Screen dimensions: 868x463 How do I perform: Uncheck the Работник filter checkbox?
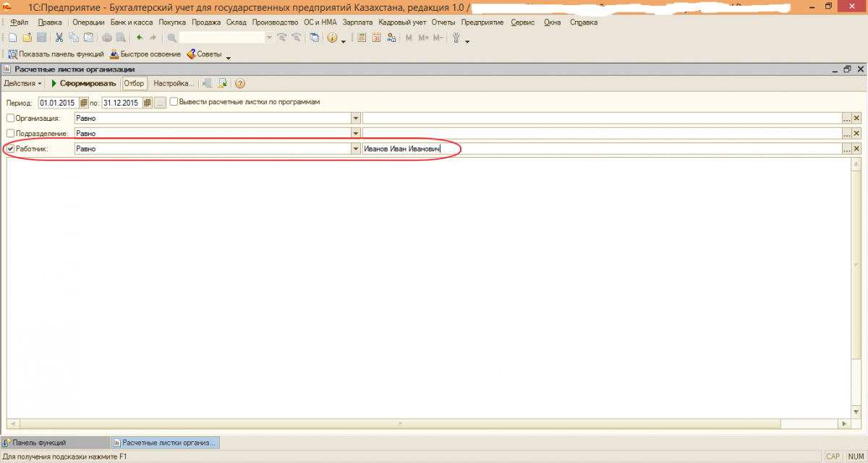coord(10,148)
